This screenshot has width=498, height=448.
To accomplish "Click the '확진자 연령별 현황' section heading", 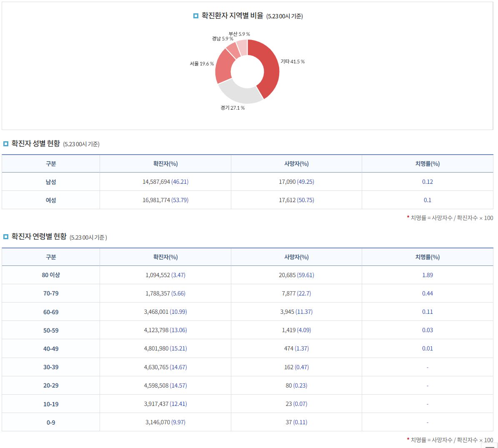I will point(39,237).
